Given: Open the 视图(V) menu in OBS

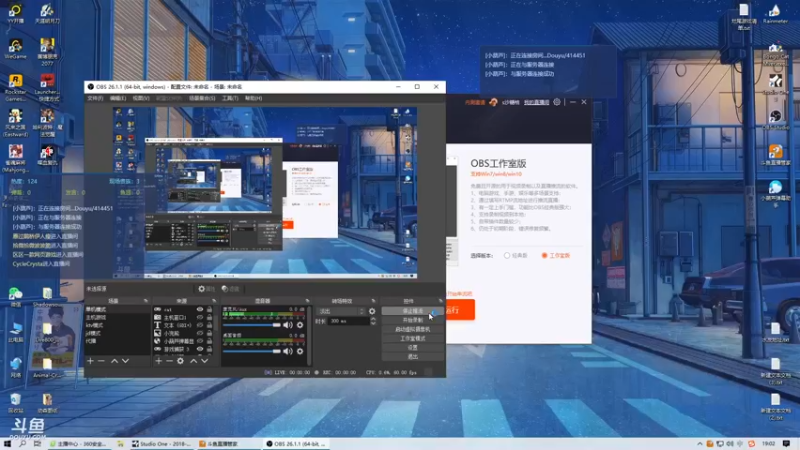Looking at the screenshot, I should pyautogui.click(x=141, y=98).
